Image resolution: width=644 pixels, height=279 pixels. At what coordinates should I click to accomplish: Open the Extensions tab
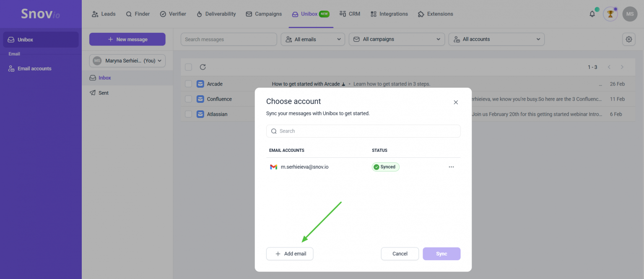[x=436, y=14]
